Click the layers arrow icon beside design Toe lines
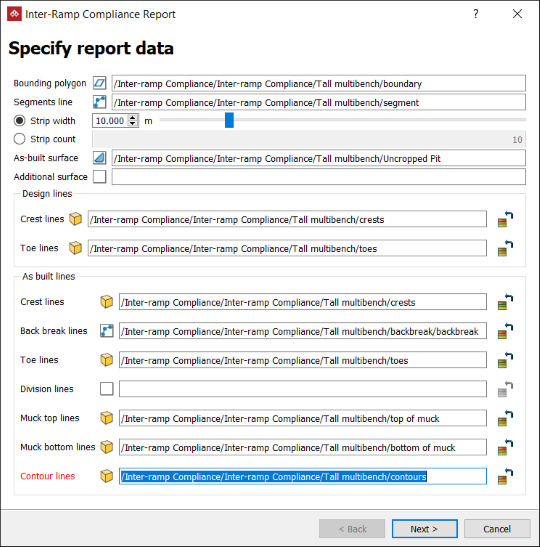 pos(505,248)
